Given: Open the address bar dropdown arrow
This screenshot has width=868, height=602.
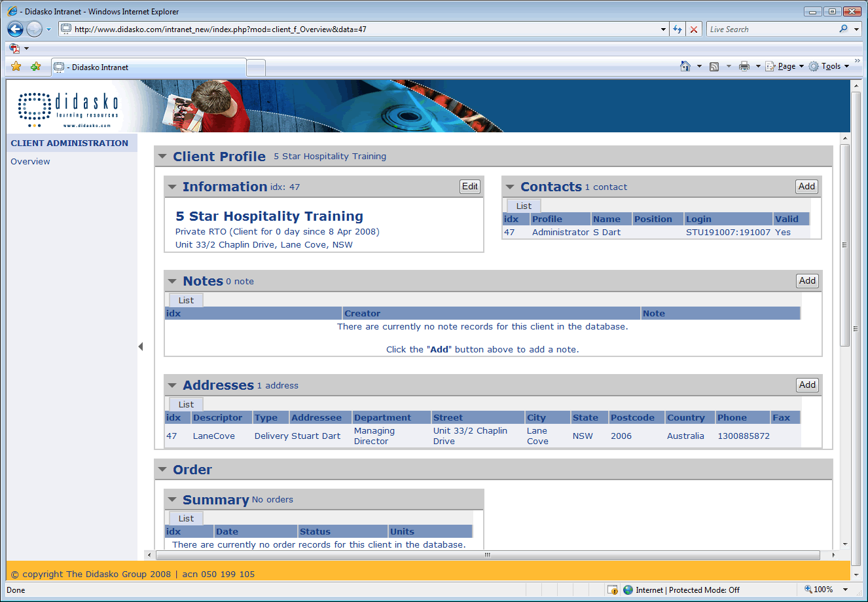Looking at the screenshot, I should click(663, 29).
